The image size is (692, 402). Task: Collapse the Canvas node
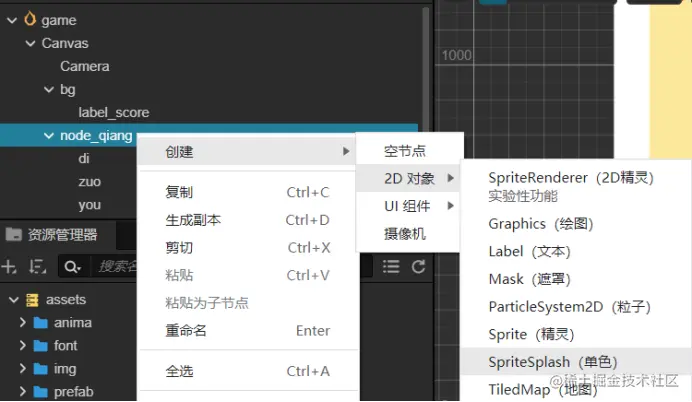tap(30, 43)
